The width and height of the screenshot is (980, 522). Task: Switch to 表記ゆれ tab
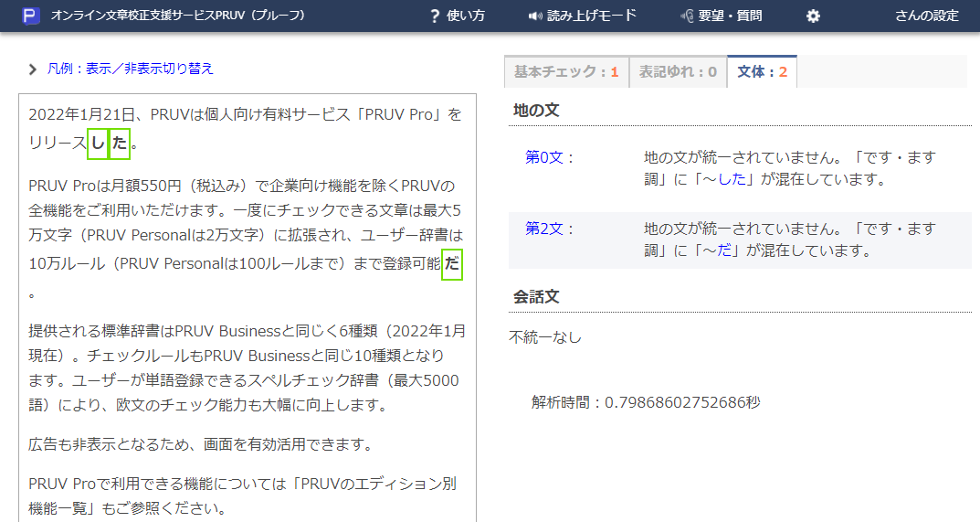(x=678, y=72)
